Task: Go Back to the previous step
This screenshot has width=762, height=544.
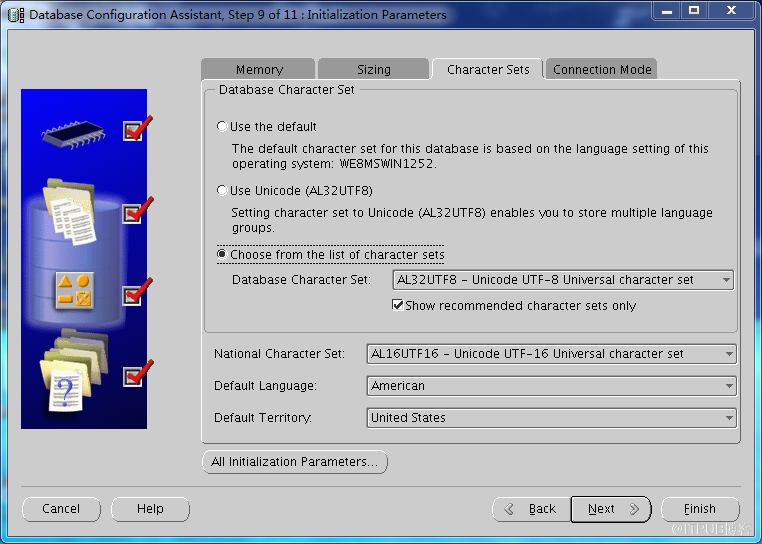Action: [x=532, y=509]
